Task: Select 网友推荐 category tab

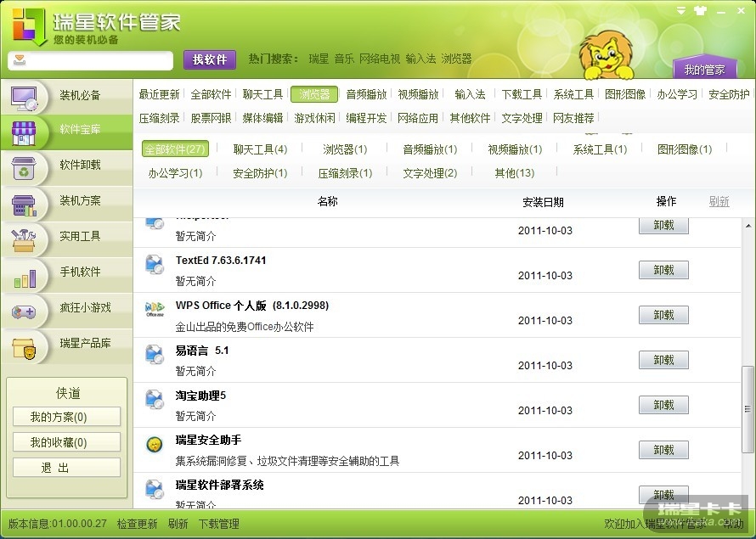Action: point(573,118)
